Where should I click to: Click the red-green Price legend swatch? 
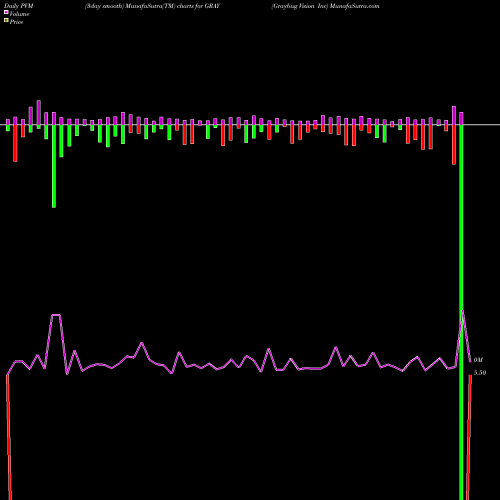pyautogui.click(x=6, y=20)
